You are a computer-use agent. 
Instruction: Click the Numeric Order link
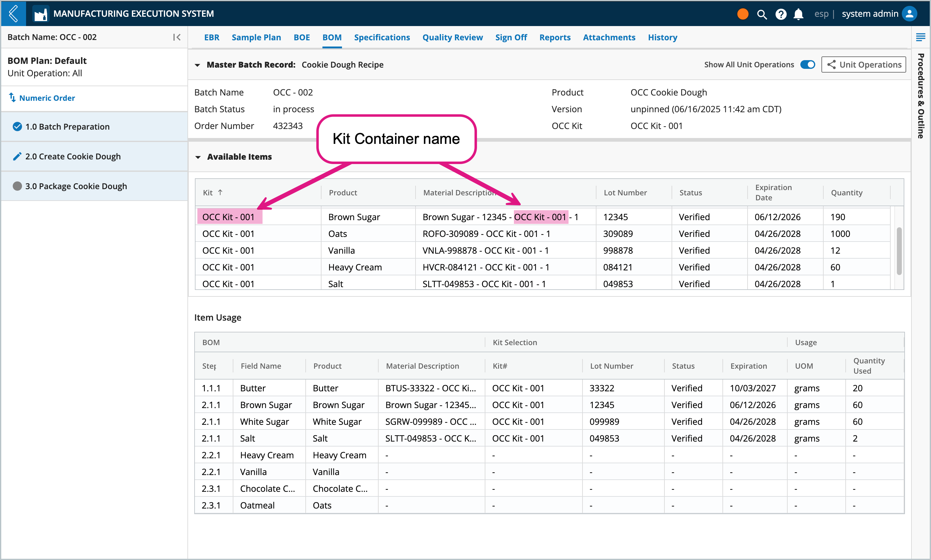pyautogui.click(x=47, y=98)
